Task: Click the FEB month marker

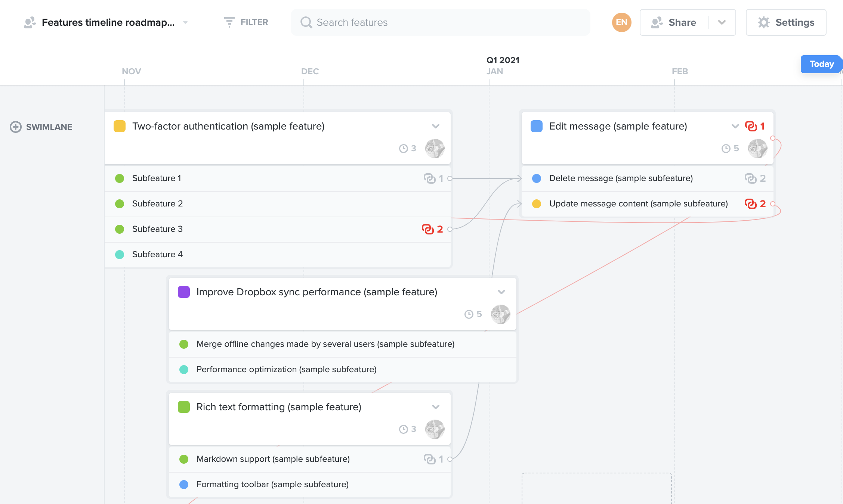Action: click(x=680, y=71)
